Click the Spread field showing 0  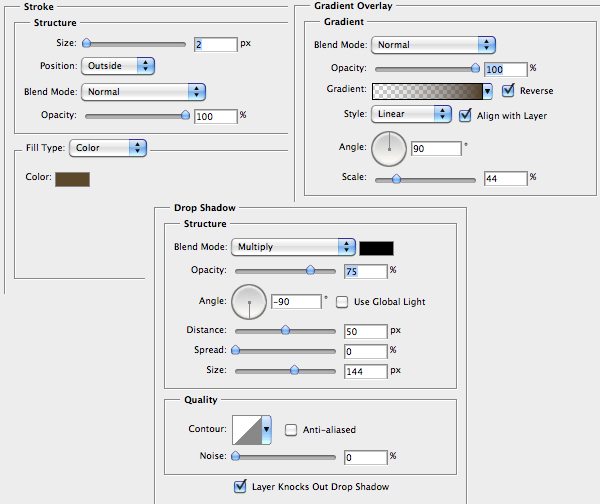click(366, 351)
